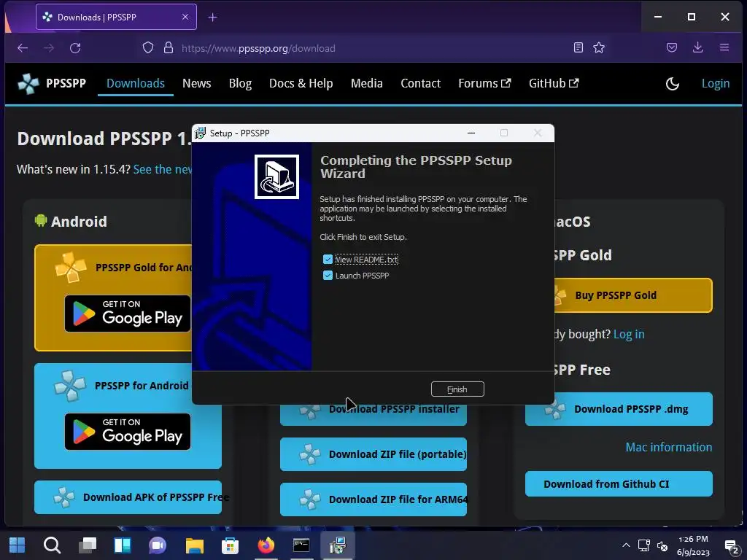Uncheck the View README.txt checkbox
Image resolution: width=747 pixels, height=560 pixels.
tap(328, 259)
